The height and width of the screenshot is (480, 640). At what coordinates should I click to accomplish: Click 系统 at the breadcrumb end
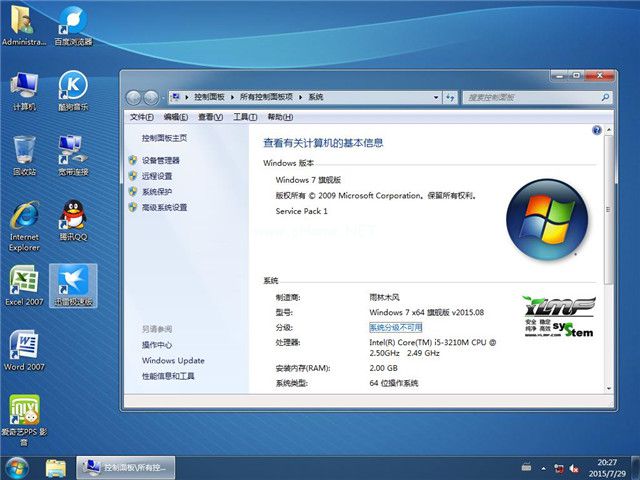[x=316, y=97]
